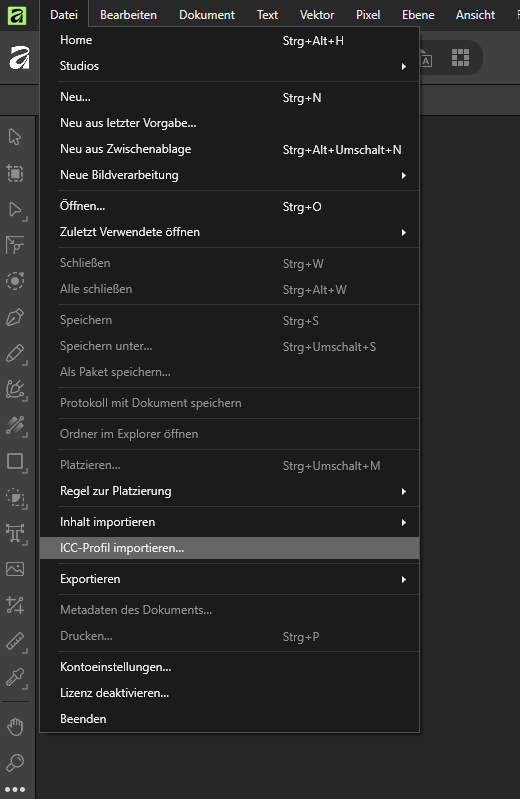
Task: Click Metadaten des Dokuments... entry
Action: pyautogui.click(x=229, y=610)
